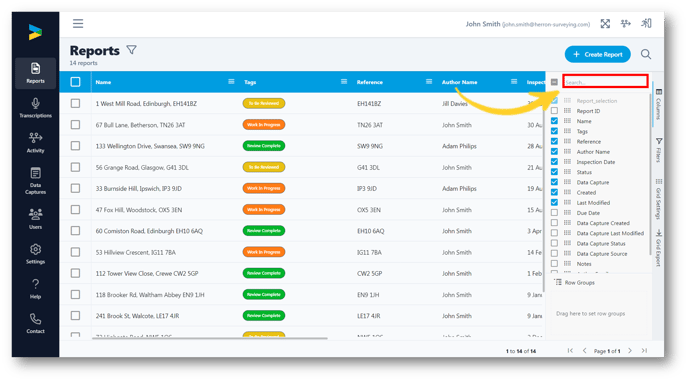Click the Create Report button
This screenshot has height=381, width=688.
pos(598,54)
